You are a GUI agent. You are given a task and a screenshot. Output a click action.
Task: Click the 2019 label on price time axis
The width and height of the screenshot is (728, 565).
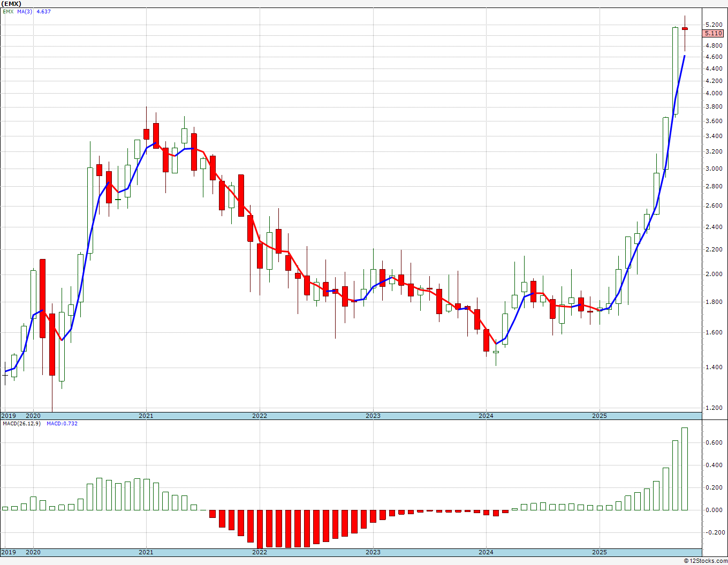pyautogui.click(x=8, y=416)
